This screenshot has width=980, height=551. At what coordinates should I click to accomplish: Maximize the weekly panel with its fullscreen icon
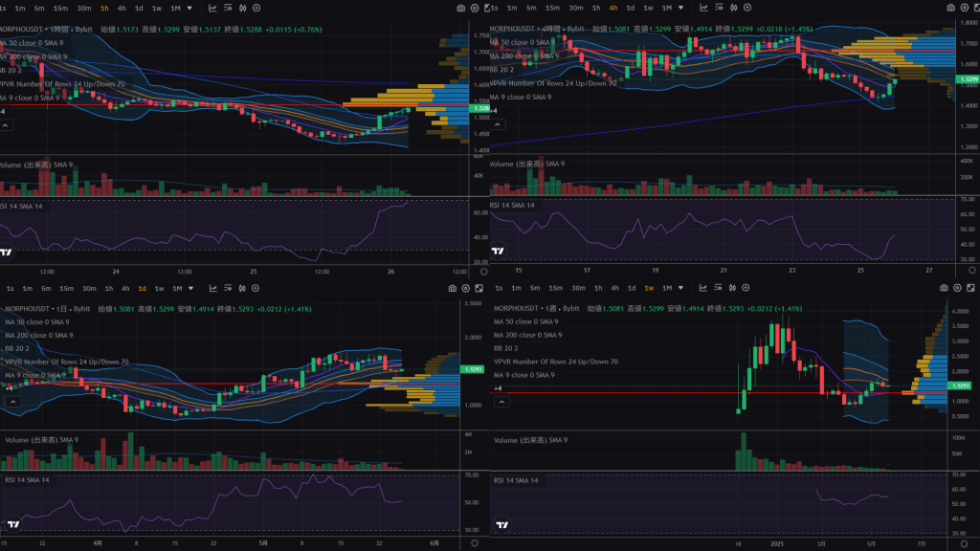970,287
